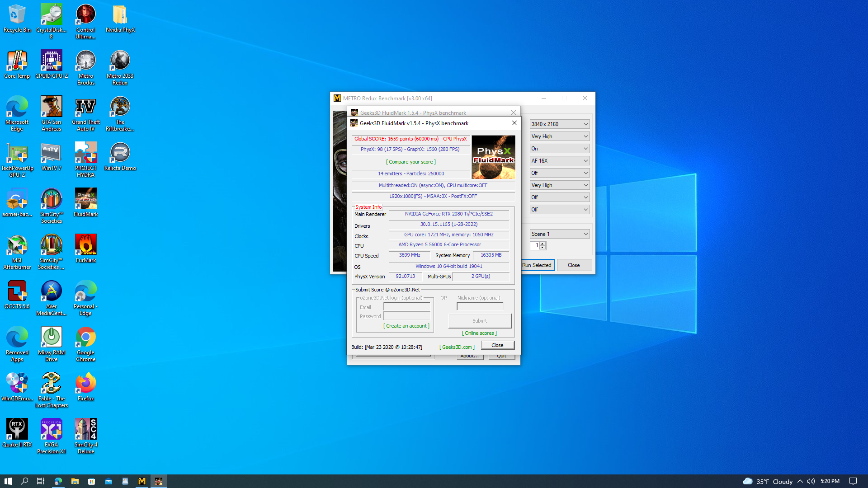Screen dimensions: 868x488
Task: Switch to Metro benchmark taskbar button
Action: (x=142, y=481)
